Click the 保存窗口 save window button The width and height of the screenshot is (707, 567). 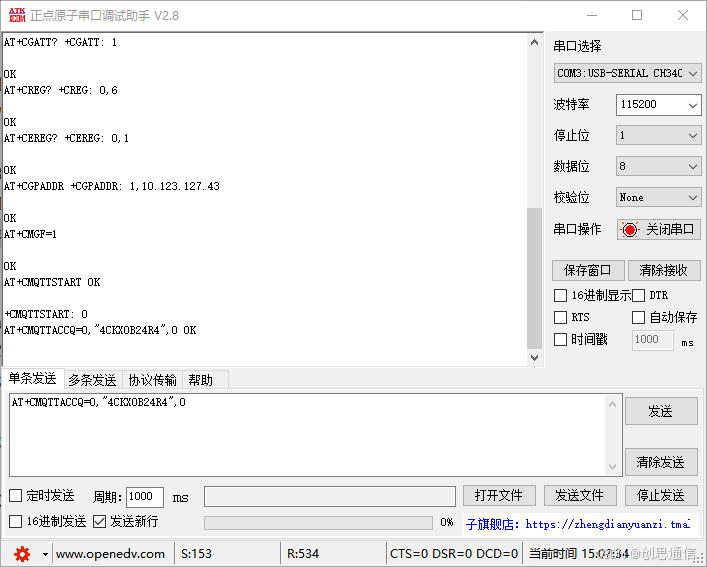588,270
